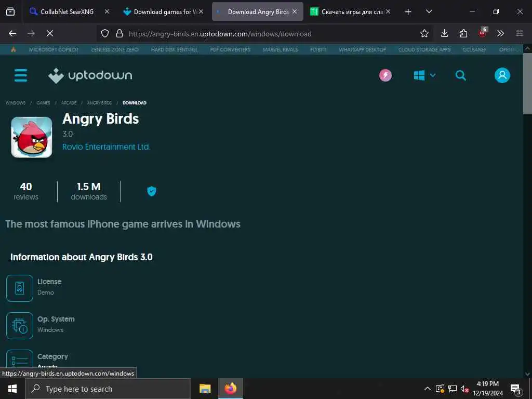Viewport: 532px width, 399px height.
Task: Click the taskbar search box
Action: point(108,389)
